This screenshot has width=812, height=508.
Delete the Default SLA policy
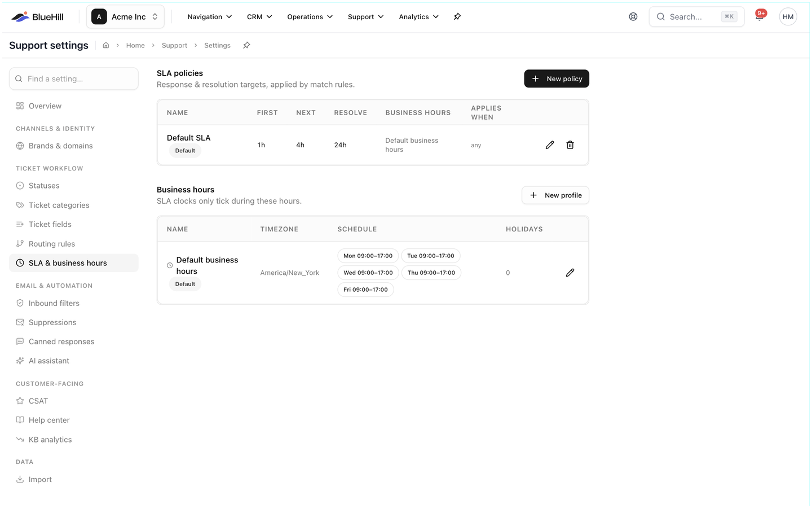pos(570,145)
